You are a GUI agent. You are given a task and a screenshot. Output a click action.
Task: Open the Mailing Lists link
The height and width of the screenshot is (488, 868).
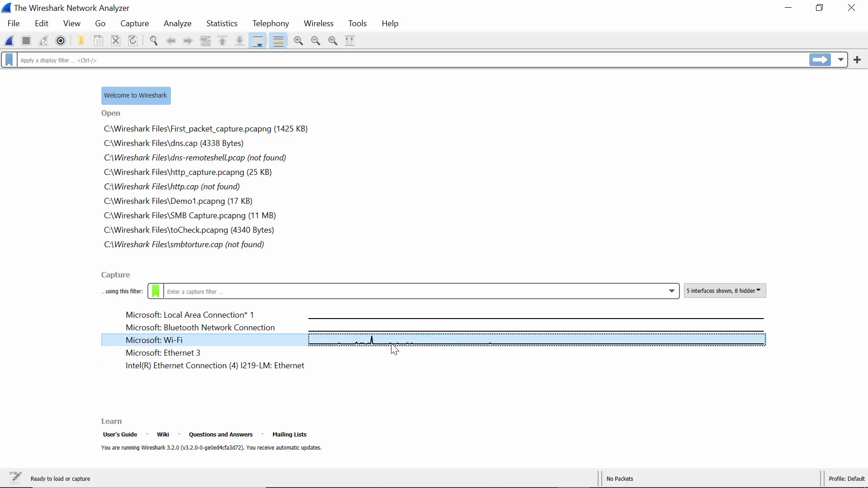[289, 435]
